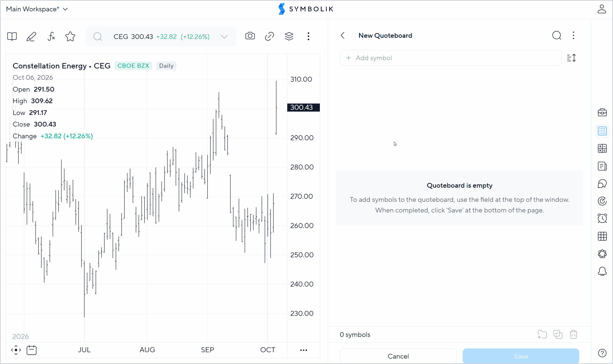
Task: Expand the Main Workspace dropdown
Action: click(37, 9)
